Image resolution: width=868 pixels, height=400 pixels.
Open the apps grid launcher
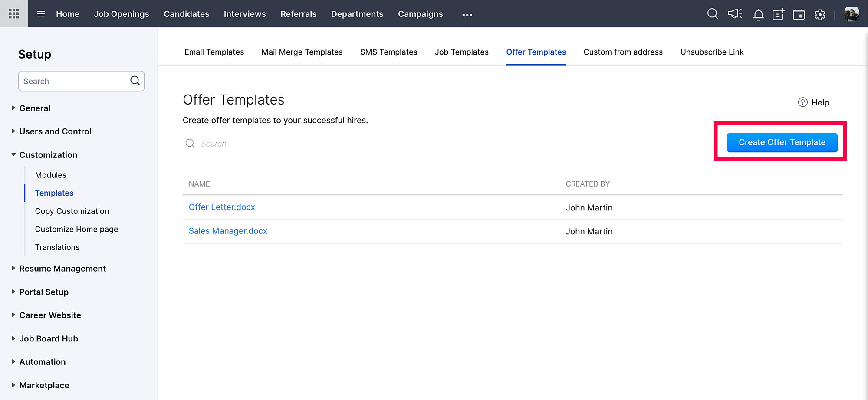coord(14,14)
